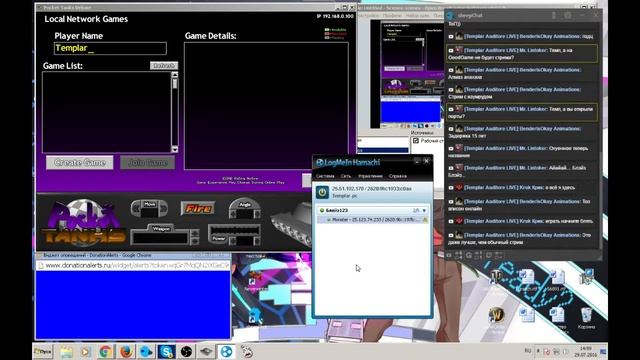The height and width of the screenshot is (360, 640).
Task: Click the Join Game button
Action: tap(147, 162)
